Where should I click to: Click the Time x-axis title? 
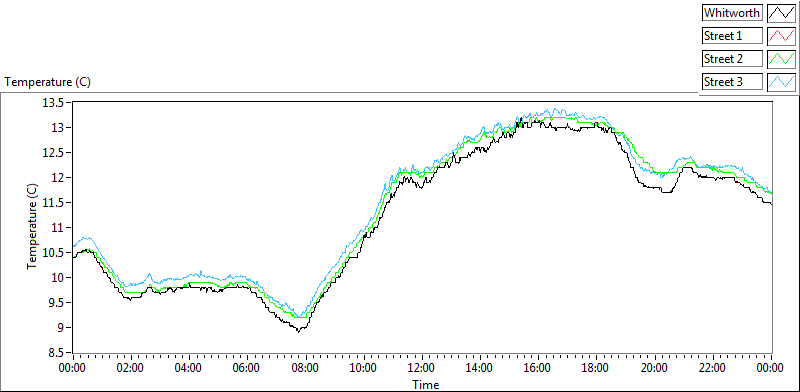pos(426,384)
